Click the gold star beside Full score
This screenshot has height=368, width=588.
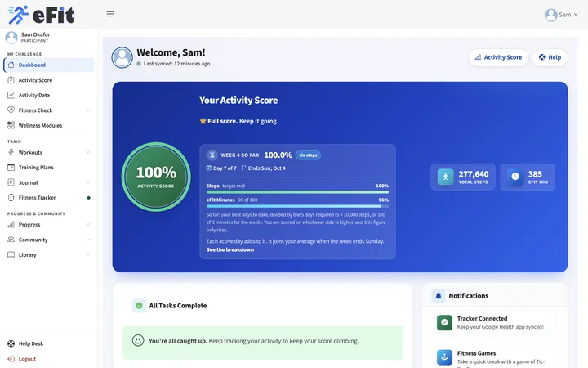(x=203, y=121)
